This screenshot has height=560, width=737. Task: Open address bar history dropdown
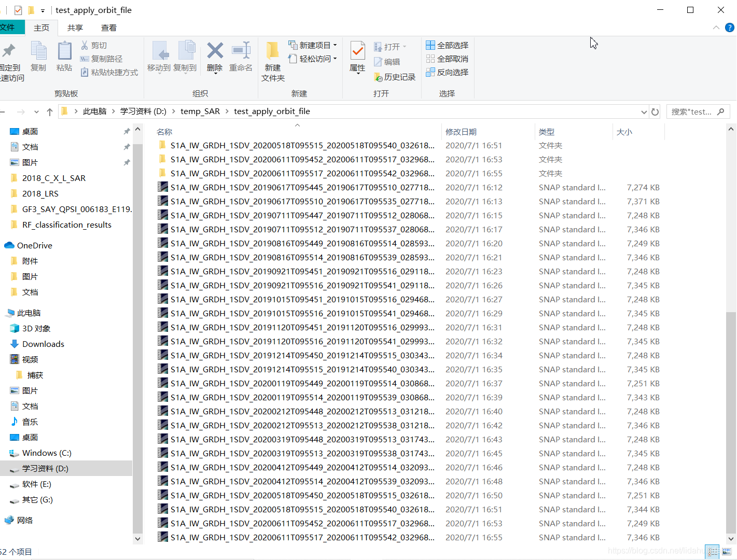point(644,112)
